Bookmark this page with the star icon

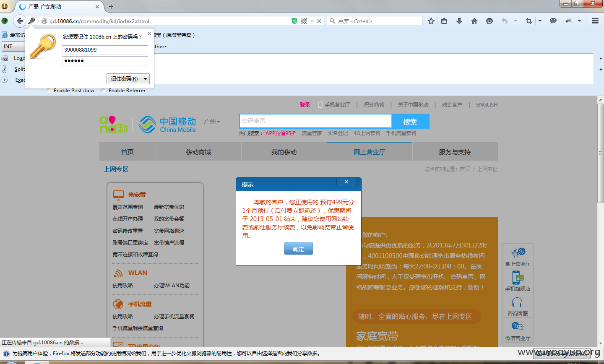tap(431, 21)
